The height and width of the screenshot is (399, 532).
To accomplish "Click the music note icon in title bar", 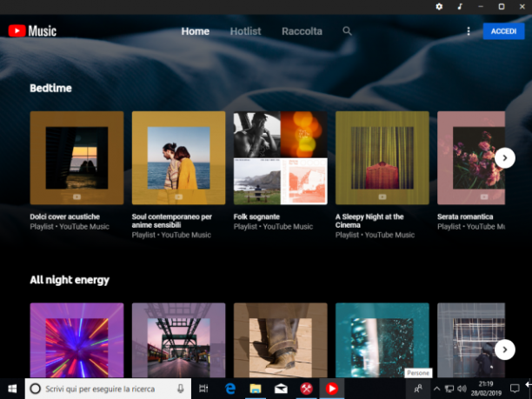I will 460,6.
